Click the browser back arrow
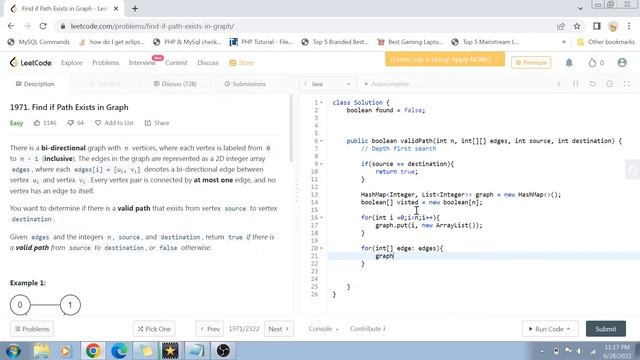640x360 pixels. [x=11, y=26]
